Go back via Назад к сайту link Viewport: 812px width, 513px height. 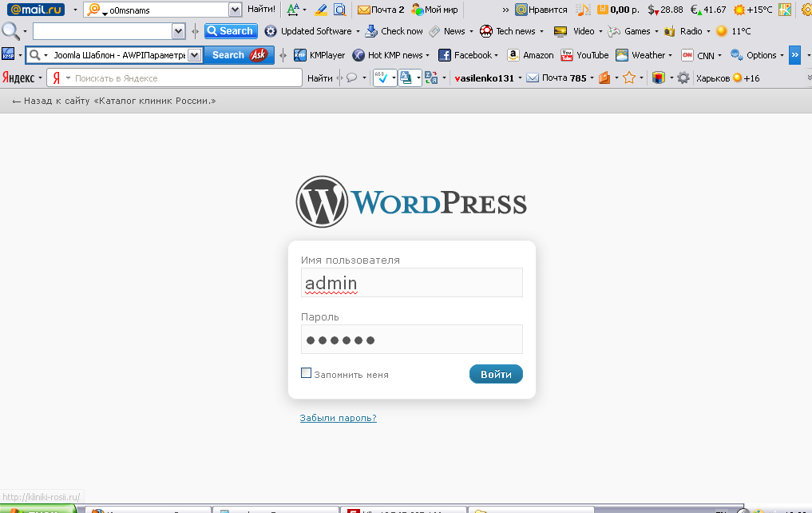[x=114, y=101]
